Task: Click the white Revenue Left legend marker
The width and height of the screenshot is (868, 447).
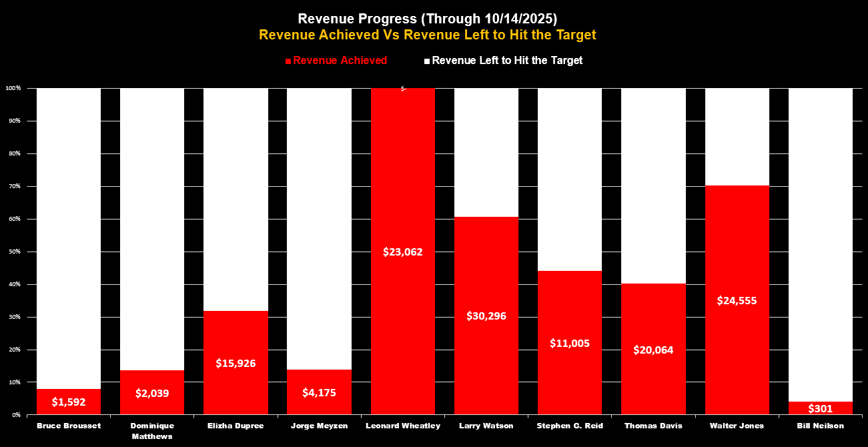Action: 427,61
